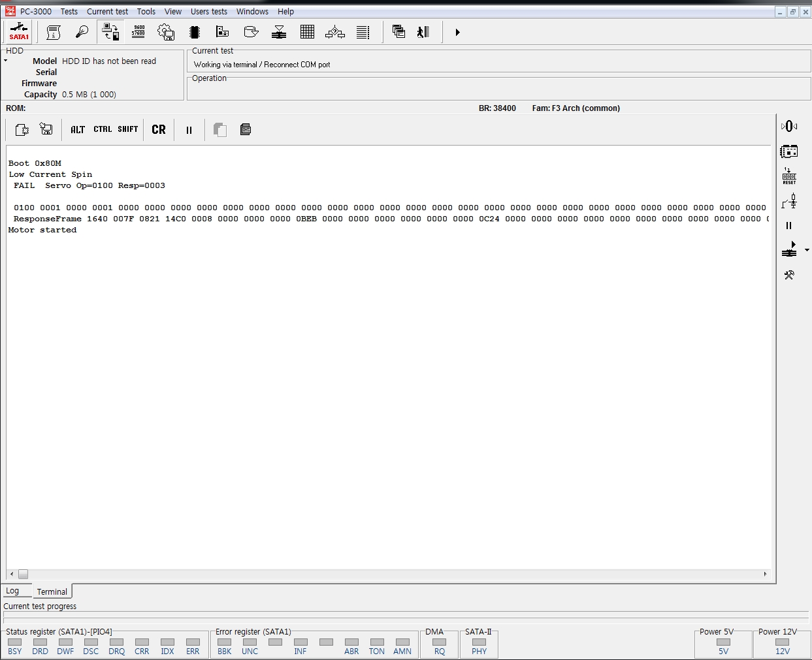Image resolution: width=812 pixels, height=660 pixels.
Task: Open the keyboard printer icon in terminal toolbar
Action: (x=246, y=129)
